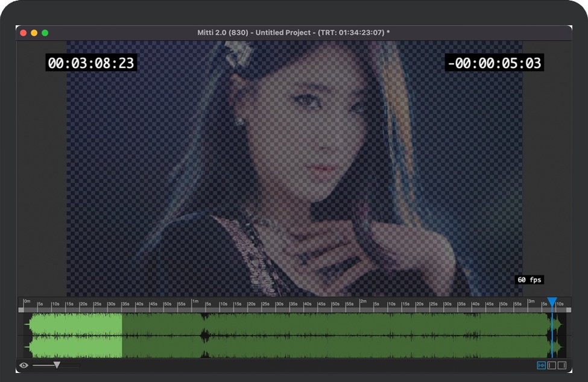Screen dimensions: 588x382
Task: Click the window title Mitti 2.0 Untitled Project
Action: (x=293, y=33)
